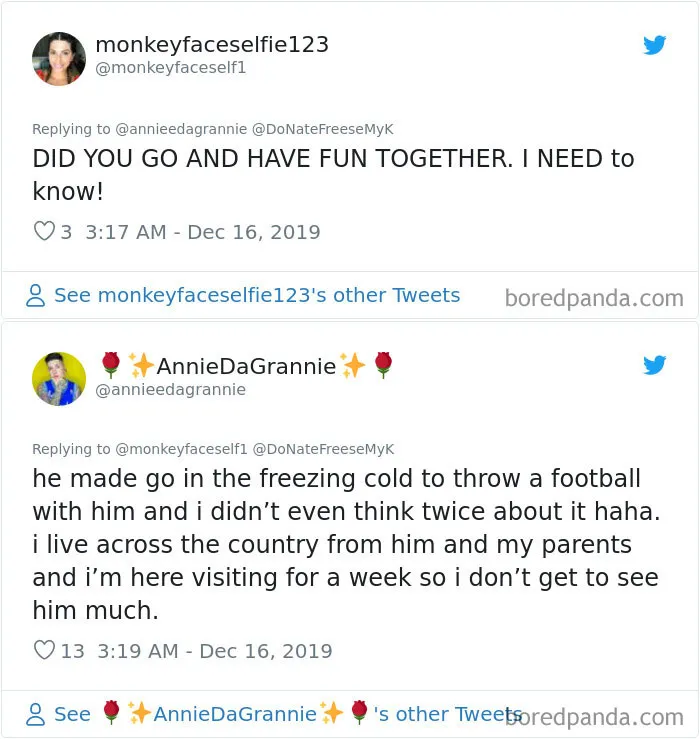
Task: Click @monkeyfaceself1 in the second Replying to line
Action: click(x=181, y=449)
